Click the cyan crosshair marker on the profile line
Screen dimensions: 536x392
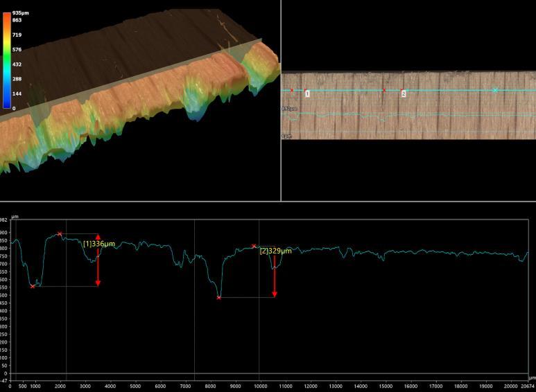pyautogui.click(x=495, y=90)
